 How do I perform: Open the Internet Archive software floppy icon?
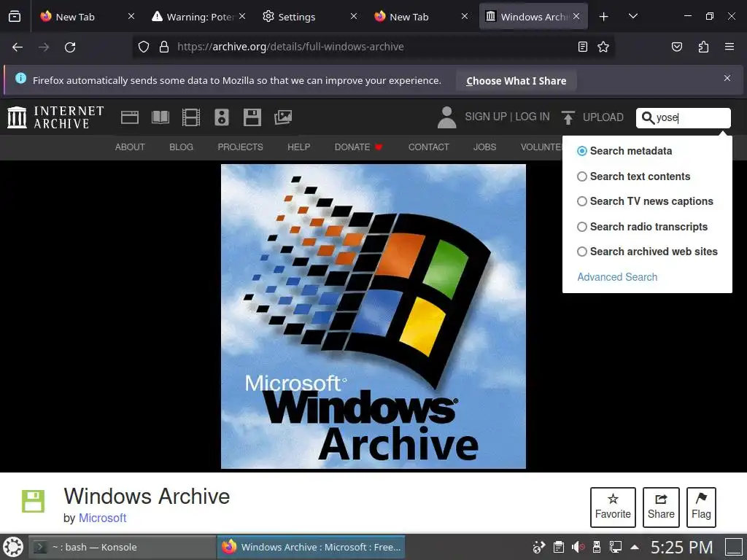(x=252, y=117)
